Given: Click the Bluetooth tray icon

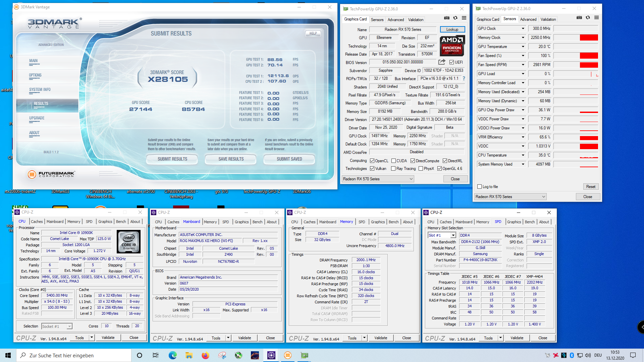Looking at the screenshot, I should pyautogui.click(x=572, y=355).
